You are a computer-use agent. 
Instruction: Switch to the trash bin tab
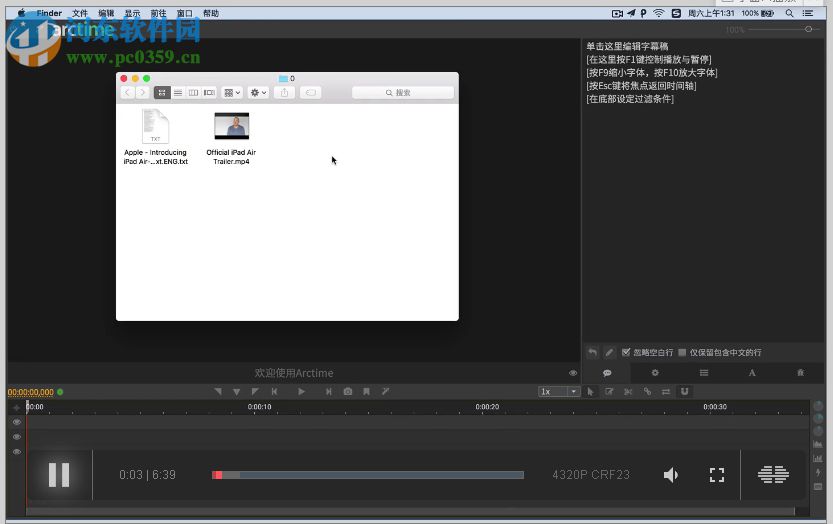[801, 373]
